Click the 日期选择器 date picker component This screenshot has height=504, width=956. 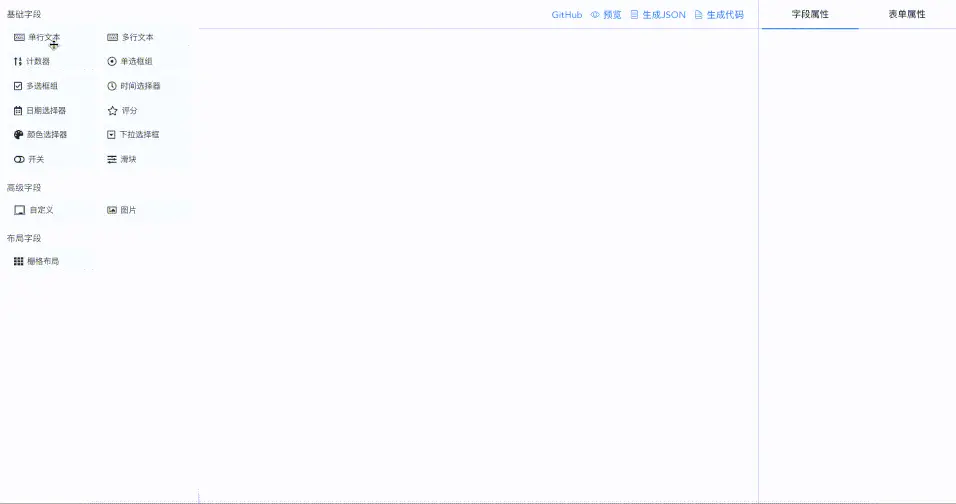click(50, 110)
